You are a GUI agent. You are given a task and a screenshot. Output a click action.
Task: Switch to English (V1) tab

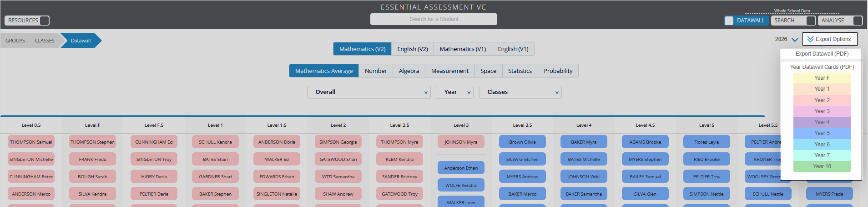point(513,49)
